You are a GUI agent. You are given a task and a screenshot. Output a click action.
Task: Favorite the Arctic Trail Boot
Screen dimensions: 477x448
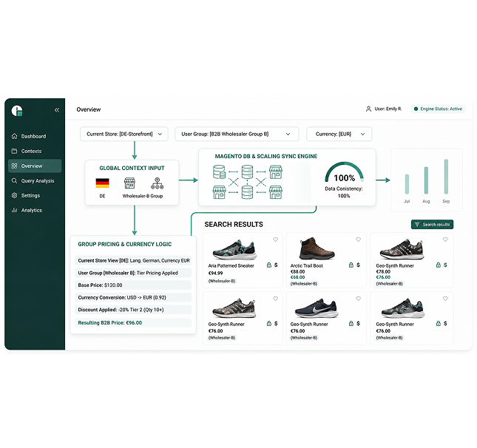(359, 240)
